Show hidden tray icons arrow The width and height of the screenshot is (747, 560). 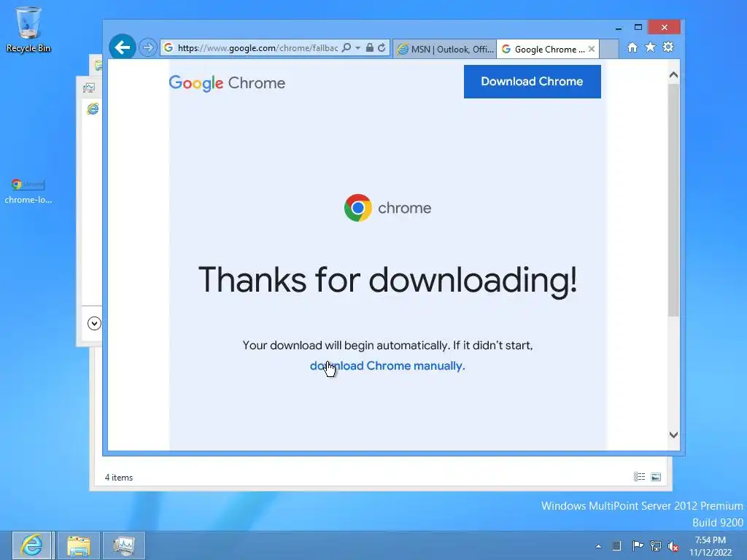pyautogui.click(x=598, y=546)
